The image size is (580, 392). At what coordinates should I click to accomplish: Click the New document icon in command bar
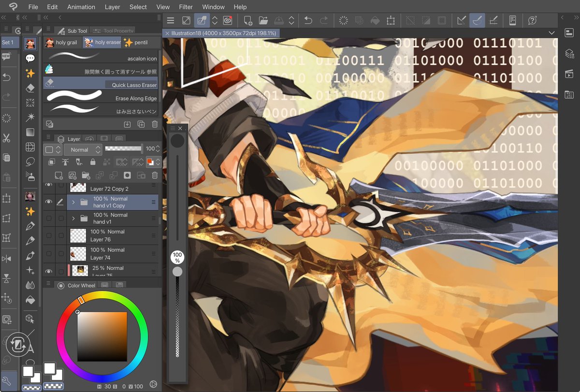tap(248, 20)
